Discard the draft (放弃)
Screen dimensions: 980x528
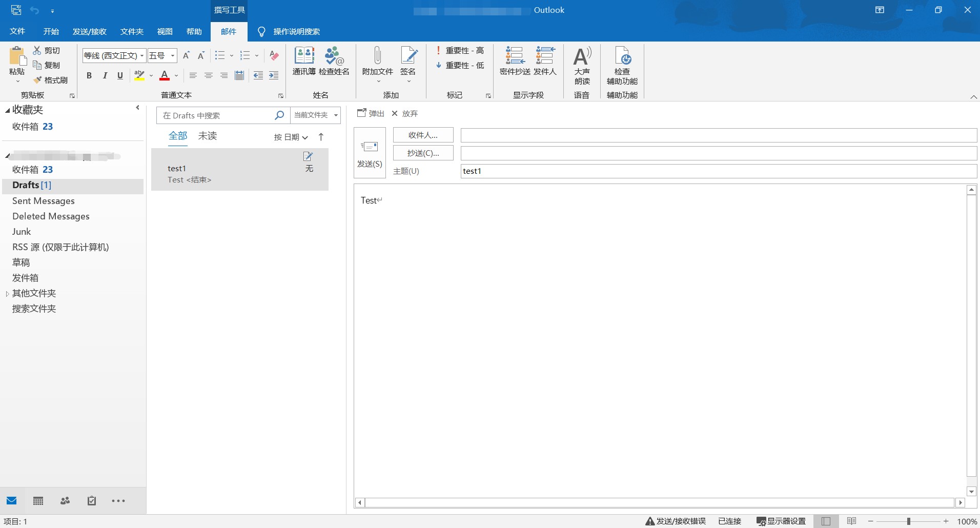click(x=404, y=113)
